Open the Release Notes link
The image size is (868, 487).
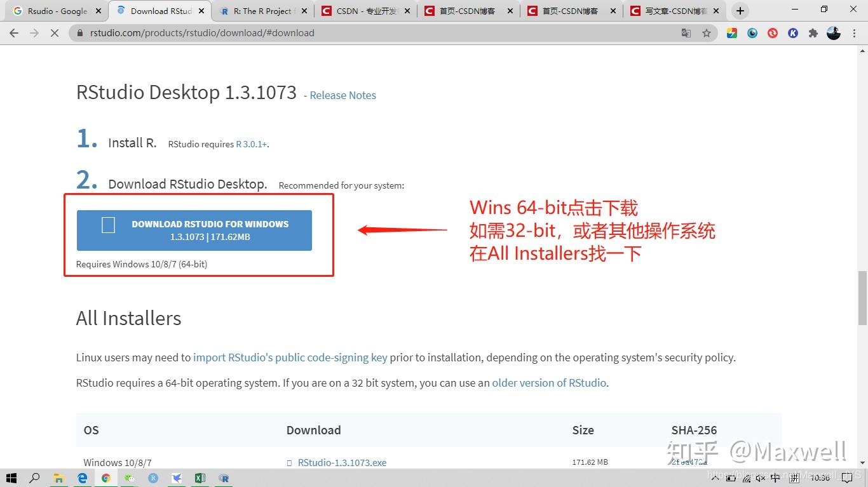342,95
